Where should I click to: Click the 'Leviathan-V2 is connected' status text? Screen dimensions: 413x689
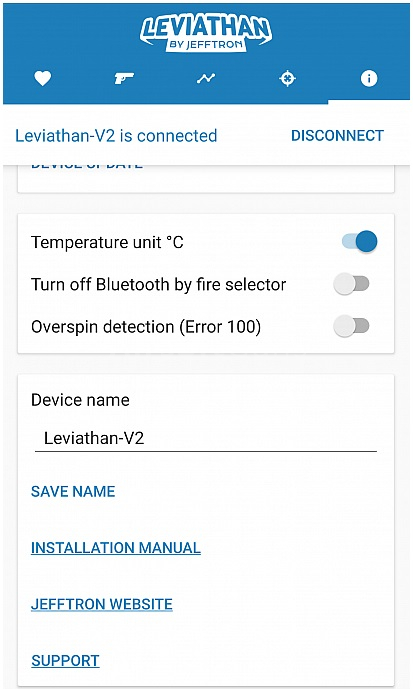(116, 136)
